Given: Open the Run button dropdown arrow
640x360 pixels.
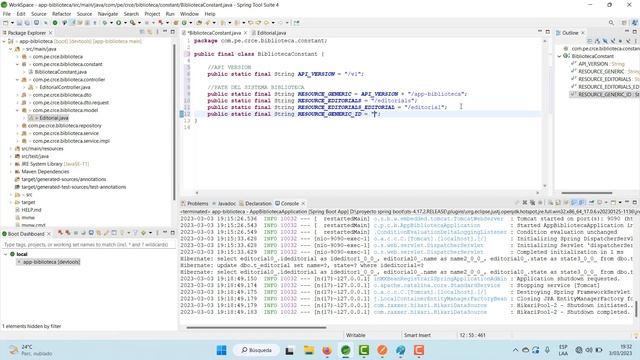Looking at the screenshot, I should click(125, 23).
